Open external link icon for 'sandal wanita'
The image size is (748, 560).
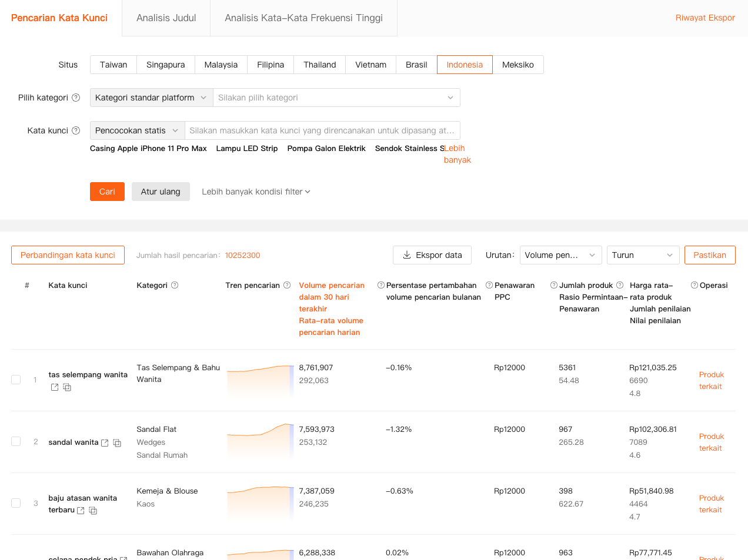pos(105,443)
